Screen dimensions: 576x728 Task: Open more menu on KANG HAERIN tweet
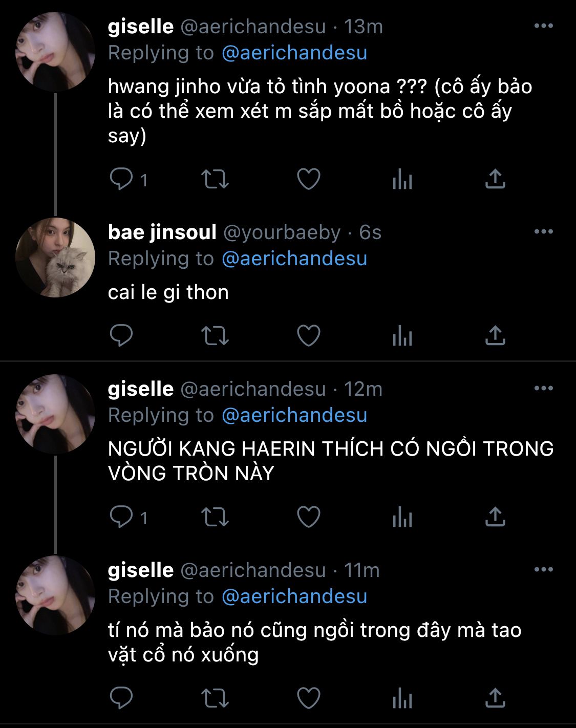point(543,389)
